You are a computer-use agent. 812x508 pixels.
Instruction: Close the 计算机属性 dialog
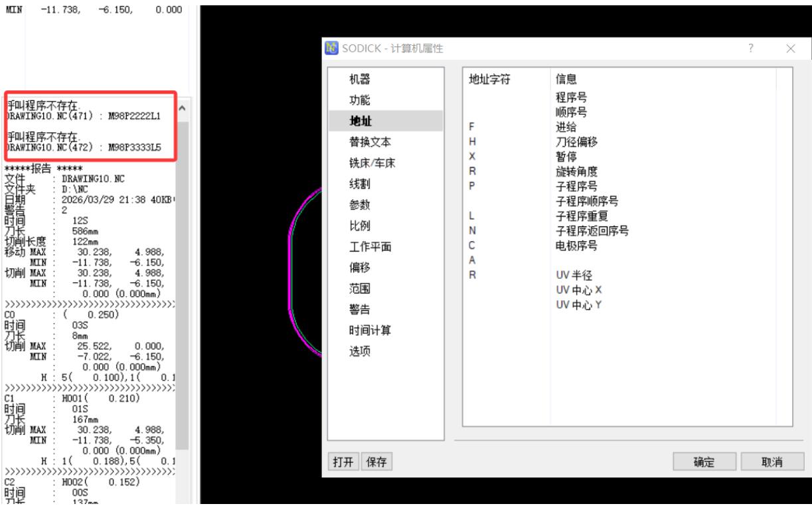click(790, 48)
